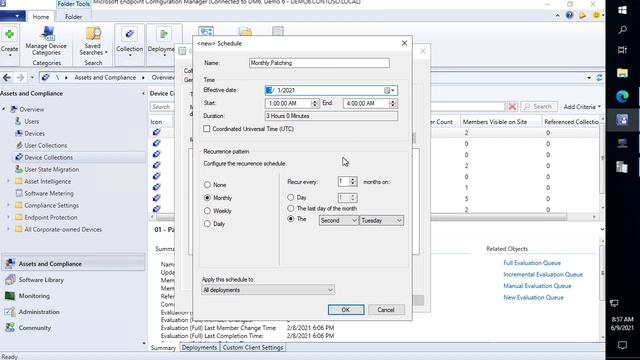The height and width of the screenshot is (360, 640).
Task: Toggle Coordinated Universal Time (UTC) checkbox
Action: [207, 129]
